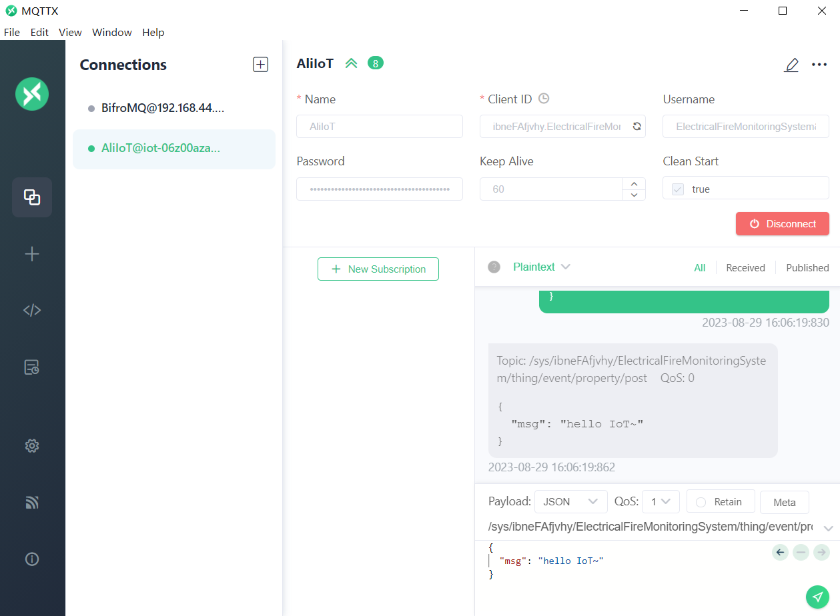Open the Edit menu
The image size is (840, 616).
point(39,32)
